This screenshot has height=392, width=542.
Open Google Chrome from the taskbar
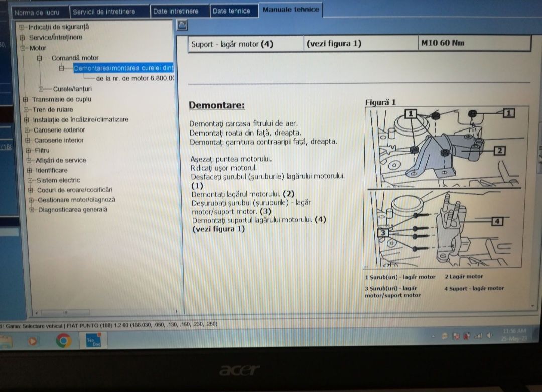tap(63, 341)
